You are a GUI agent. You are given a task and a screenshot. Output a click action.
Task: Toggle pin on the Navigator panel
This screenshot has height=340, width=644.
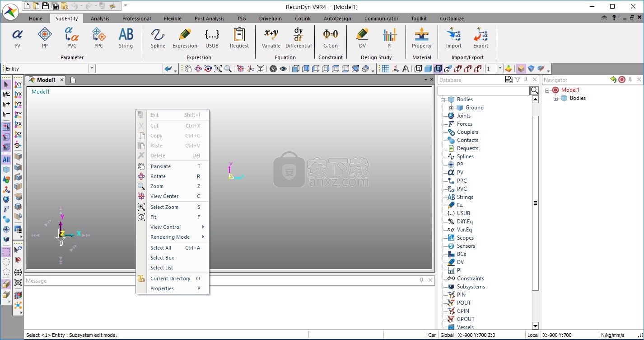(x=630, y=80)
